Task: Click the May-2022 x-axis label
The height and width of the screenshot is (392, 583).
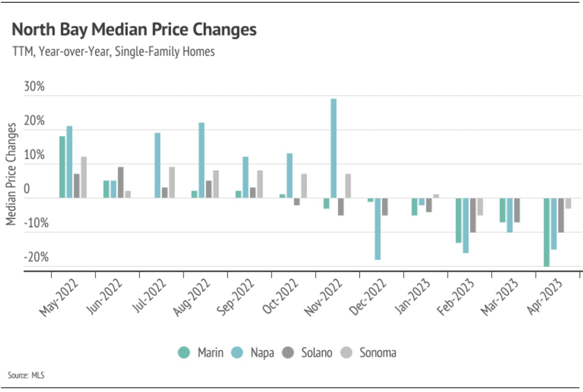Action: coord(59,297)
